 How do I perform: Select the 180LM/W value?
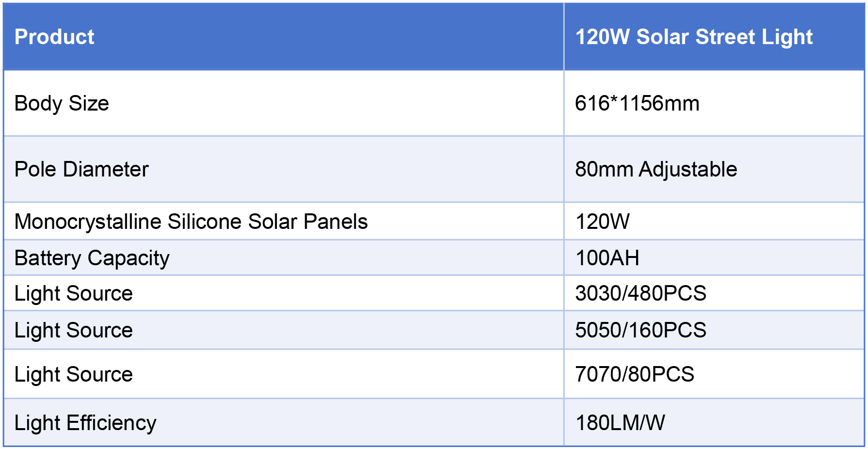tap(620, 423)
